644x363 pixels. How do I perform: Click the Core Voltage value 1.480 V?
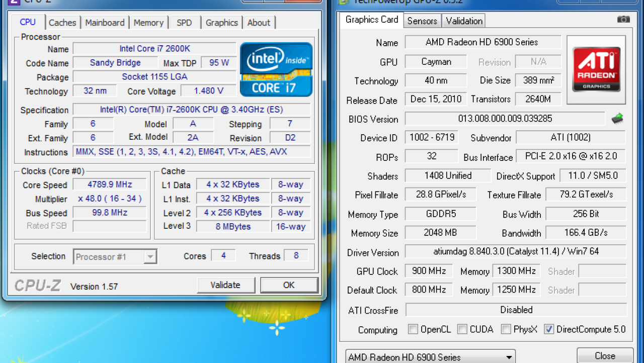tap(208, 91)
